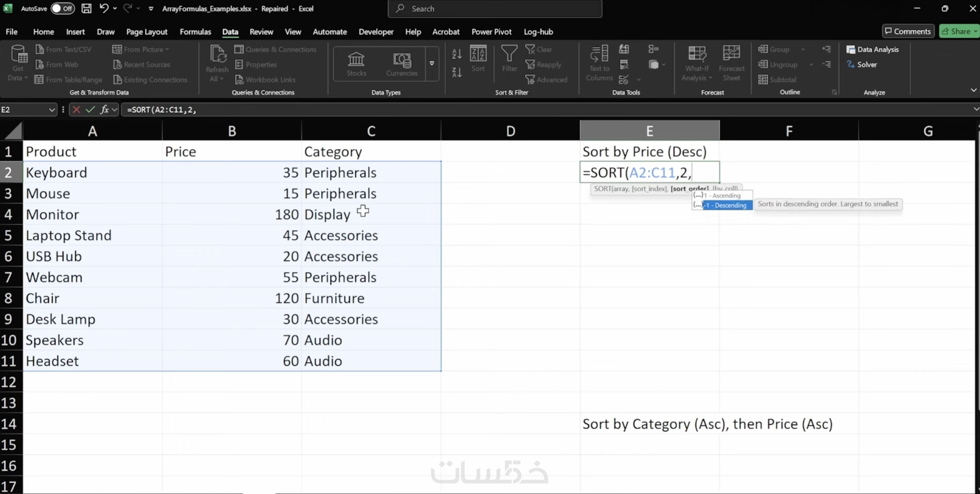Click the Sort Z to A icon
This screenshot has width=980, height=494.
tap(457, 72)
